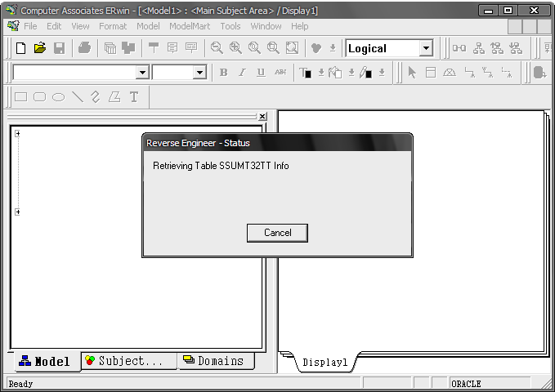
Task: Open the File menu
Action: (x=30, y=26)
